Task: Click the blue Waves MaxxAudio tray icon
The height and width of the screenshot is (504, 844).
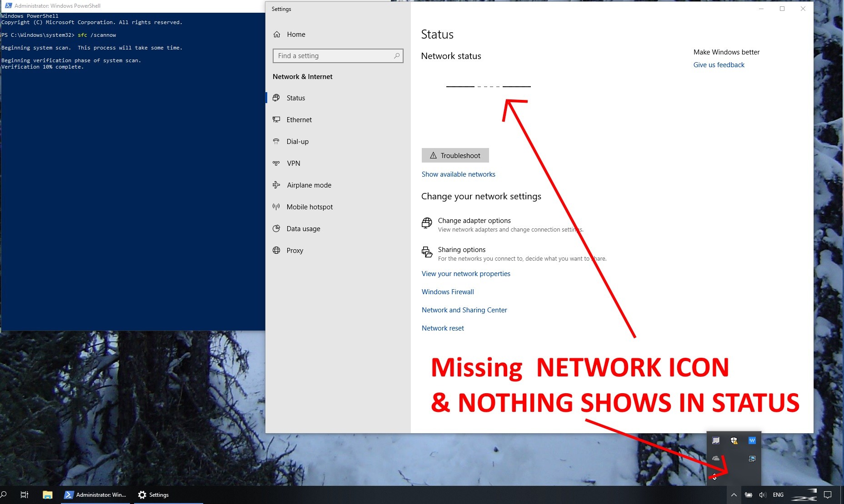Action: click(x=752, y=440)
